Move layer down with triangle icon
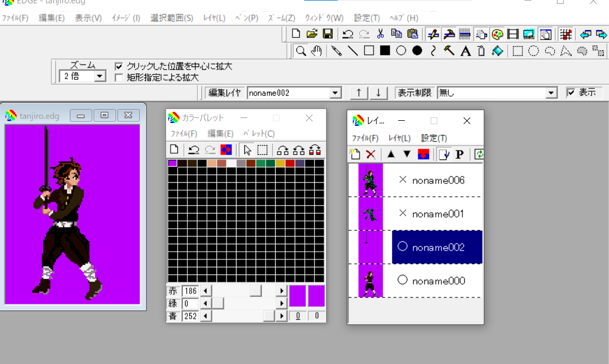The height and width of the screenshot is (364, 609). coord(407,154)
